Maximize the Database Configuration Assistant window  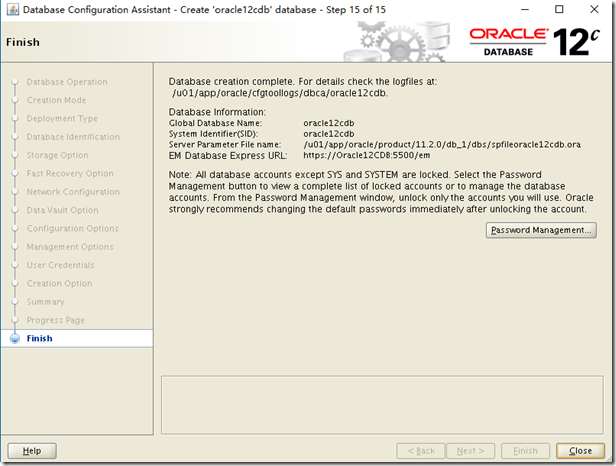click(x=559, y=9)
